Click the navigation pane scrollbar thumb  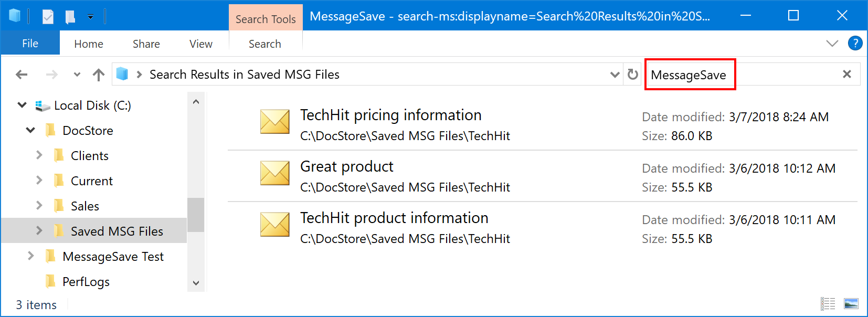[x=196, y=215]
